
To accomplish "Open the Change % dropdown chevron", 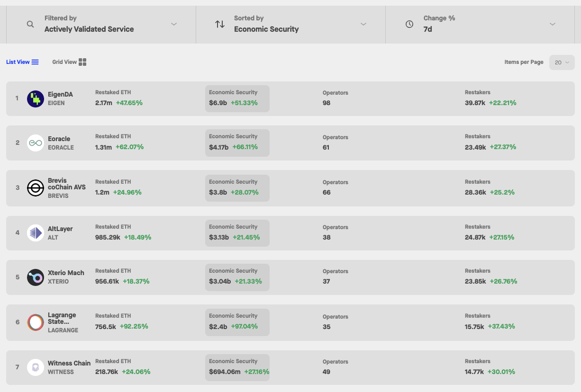I will point(553,24).
